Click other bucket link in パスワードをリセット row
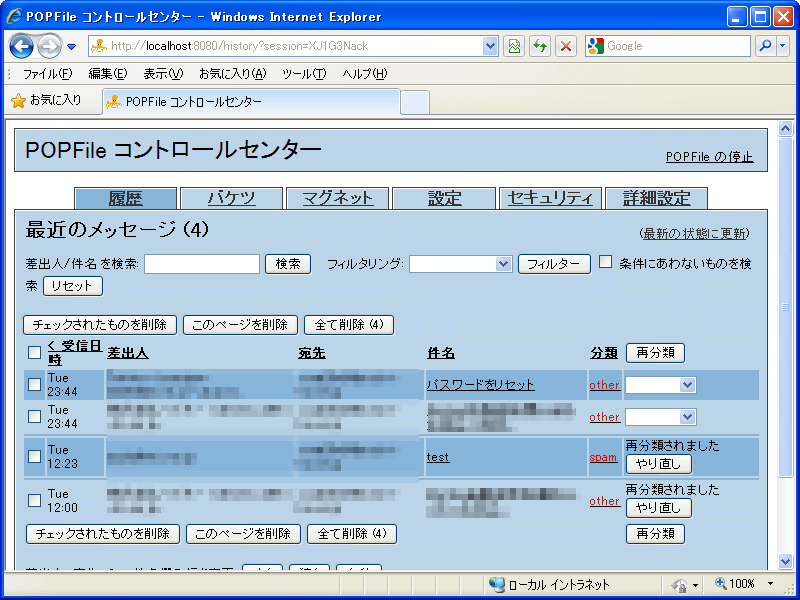The width and height of the screenshot is (800, 600). point(605,385)
